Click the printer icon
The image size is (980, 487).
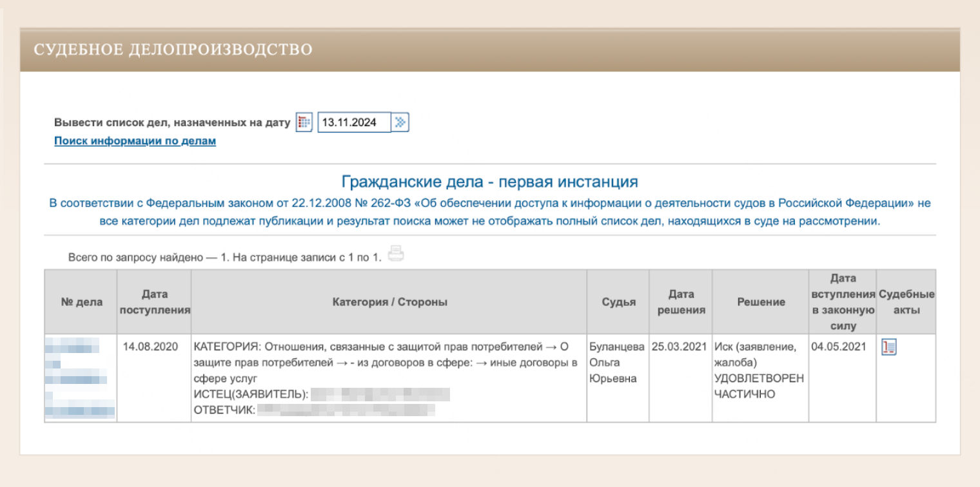click(x=396, y=254)
